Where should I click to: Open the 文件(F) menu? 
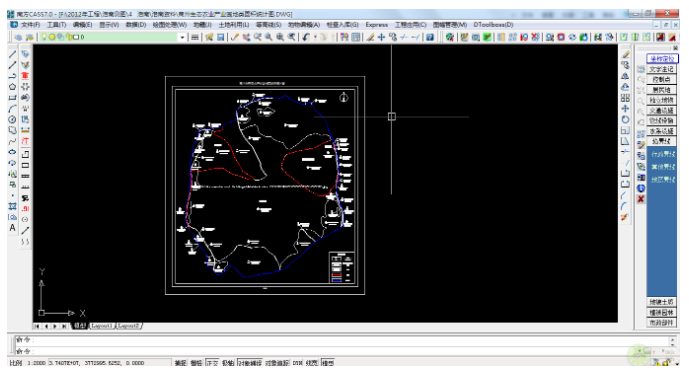click(30, 25)
